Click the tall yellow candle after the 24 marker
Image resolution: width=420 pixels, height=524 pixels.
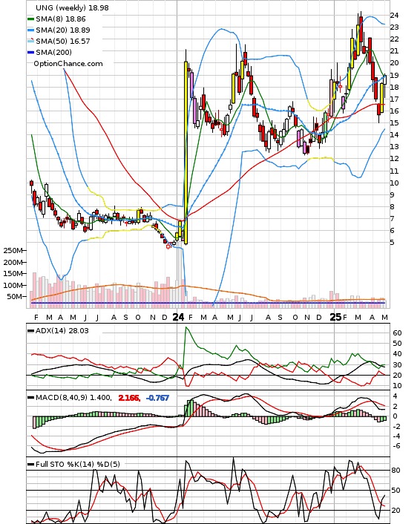(186, 152)
